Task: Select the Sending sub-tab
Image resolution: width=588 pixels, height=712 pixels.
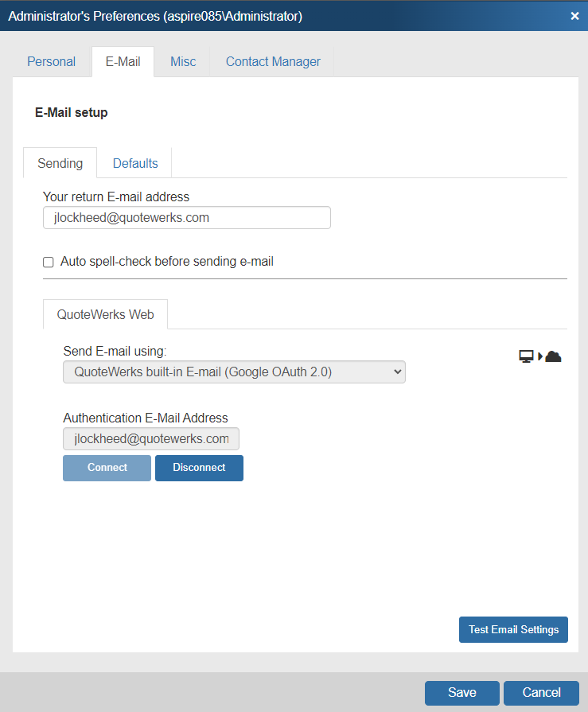Action: click(x=60, y=163)
